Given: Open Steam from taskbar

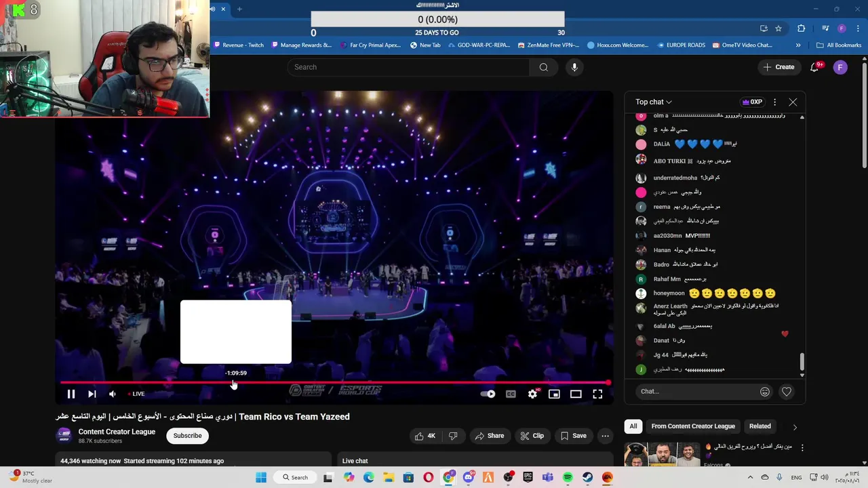Looking at the screenshot, I should tap(587, 477).
